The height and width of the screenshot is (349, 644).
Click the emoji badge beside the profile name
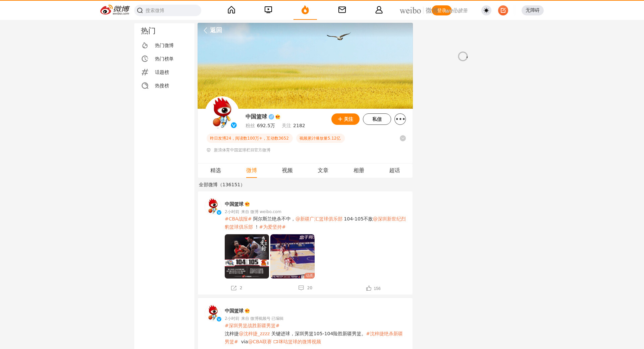click(278, 117)
